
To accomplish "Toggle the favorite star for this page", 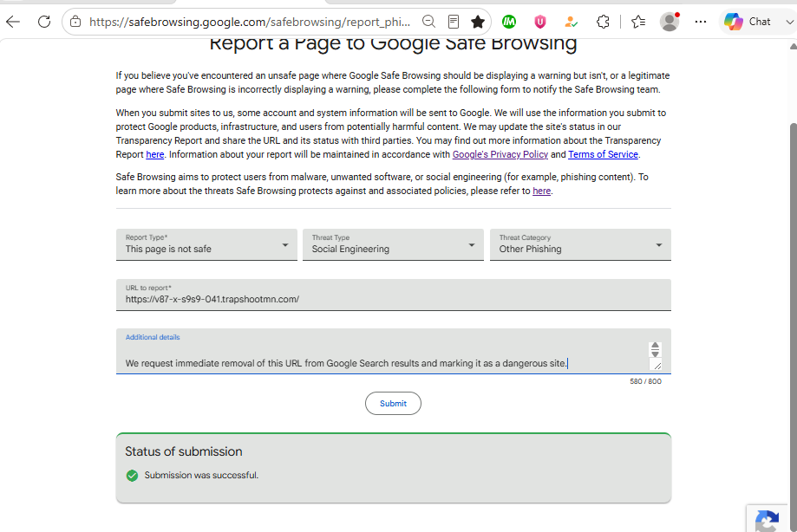I will [478, 22].
